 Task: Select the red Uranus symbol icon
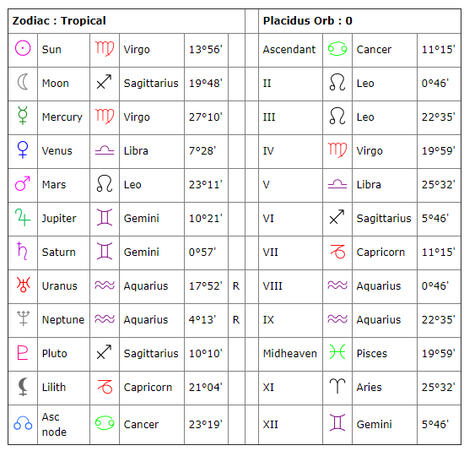(x=23, y=284)
